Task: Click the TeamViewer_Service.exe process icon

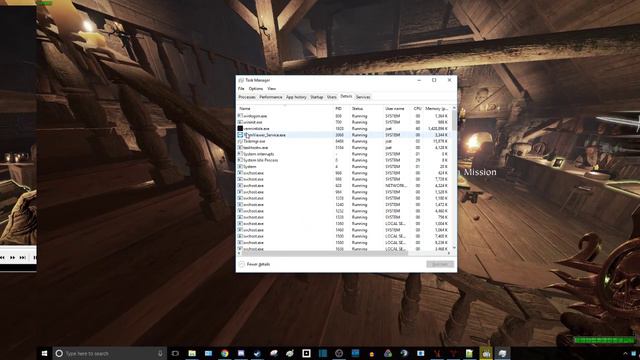Action: click(x=240, y=135)
